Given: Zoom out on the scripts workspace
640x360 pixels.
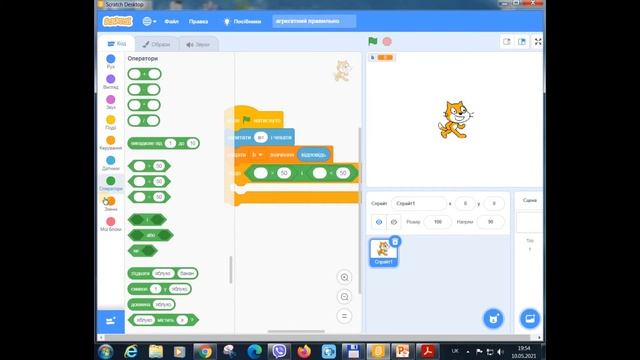Looking at the screenshot, I should (344, 297).
